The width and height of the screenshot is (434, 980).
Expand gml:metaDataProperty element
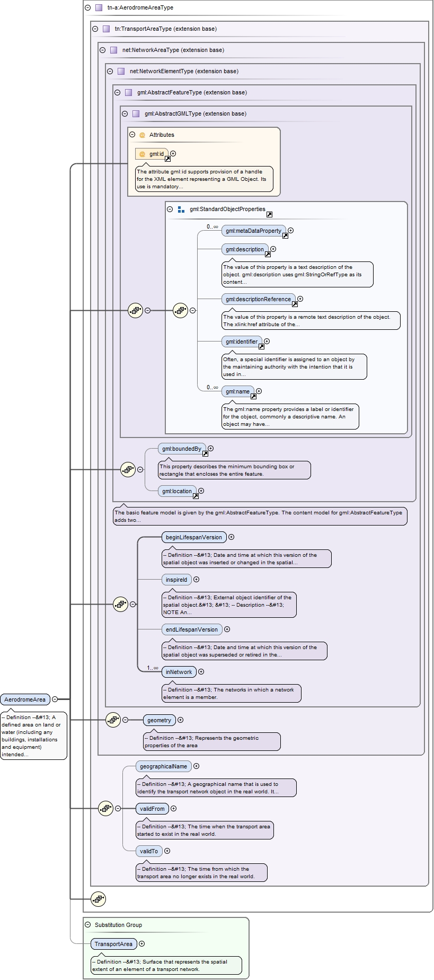point(290,231)
